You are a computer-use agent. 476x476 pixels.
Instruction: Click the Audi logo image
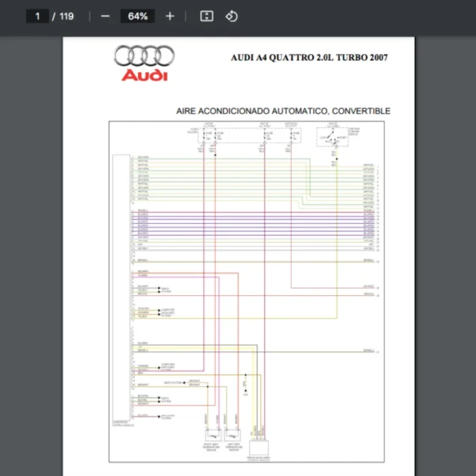pos(144,63)
